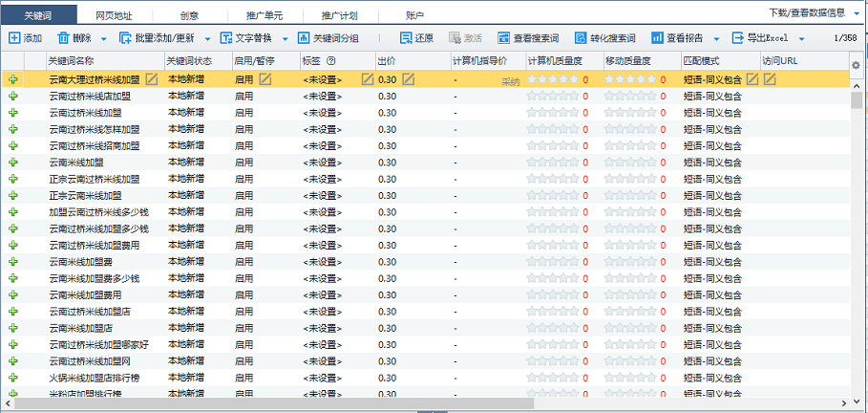Screen dimensions: 868x413
Task: Click green plus icon for 云南米线加盟费 row
Action: click(x=13, y=262)
